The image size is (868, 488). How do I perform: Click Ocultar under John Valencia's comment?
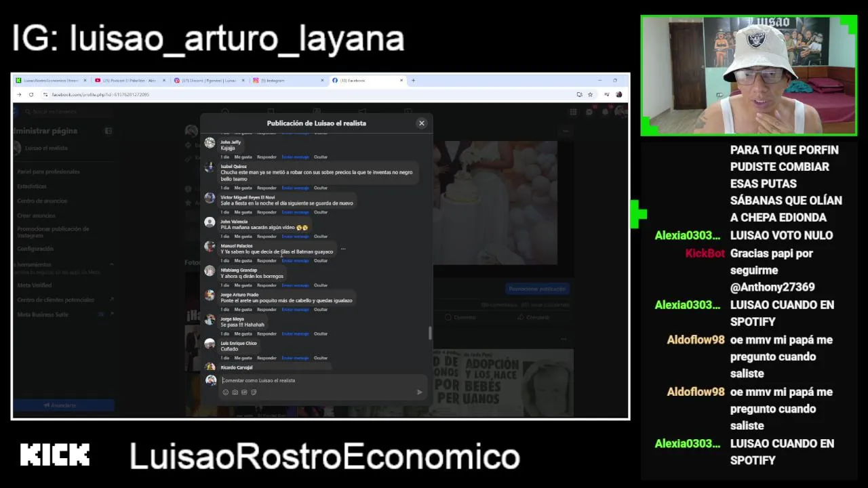[x=321, y=237]
